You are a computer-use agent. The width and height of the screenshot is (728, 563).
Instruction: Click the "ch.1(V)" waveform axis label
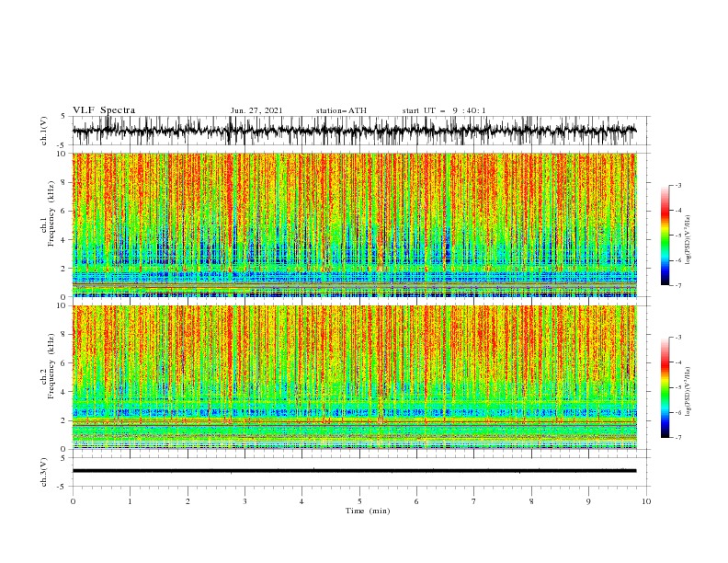(x=44, y=131)
